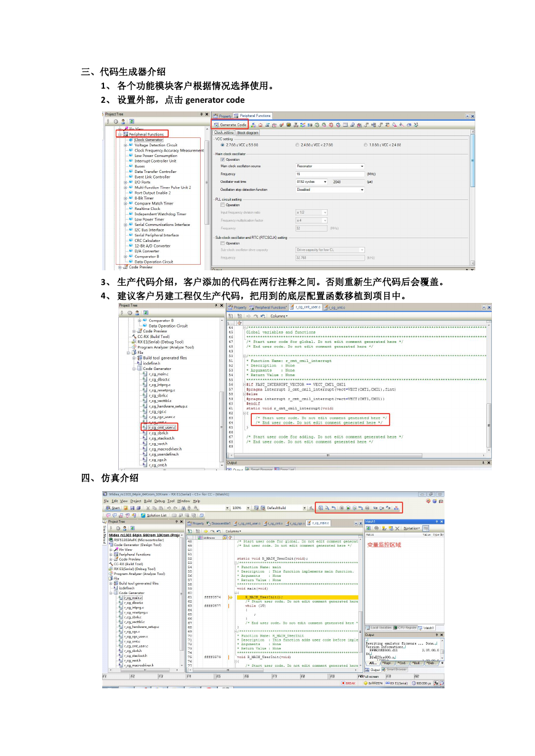Select 1.8V ≤ VCC < 2.4V radio option
This screenshot has height=756, width=535.
[x=366, y=145]
